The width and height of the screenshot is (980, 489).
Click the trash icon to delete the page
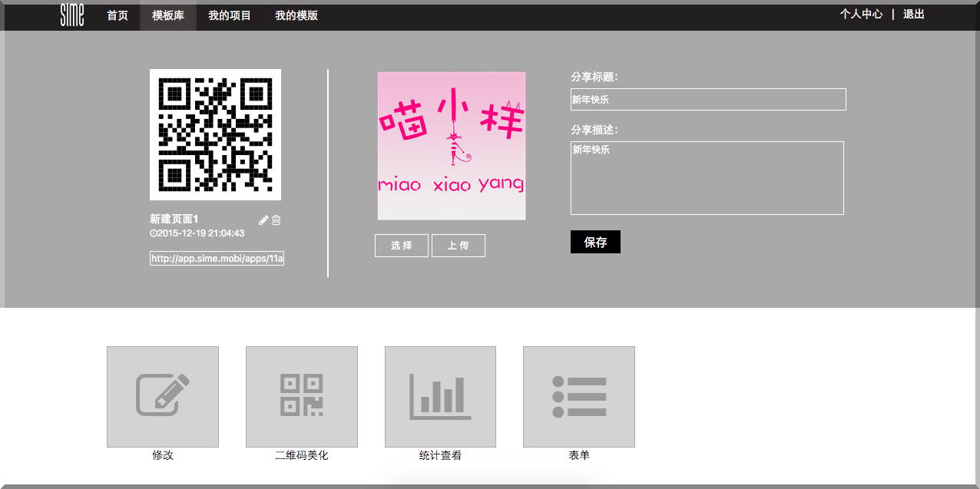pyautogui.click(x=276, y=220)
